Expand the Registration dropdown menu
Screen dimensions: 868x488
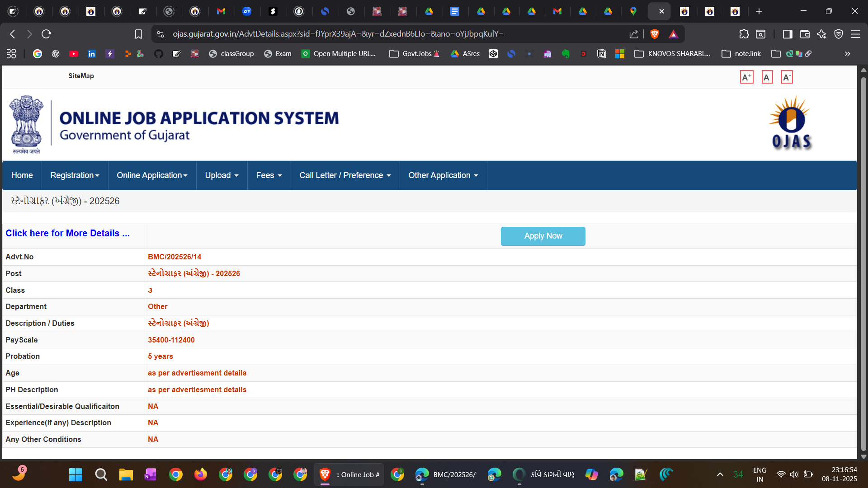coord(75,175)
